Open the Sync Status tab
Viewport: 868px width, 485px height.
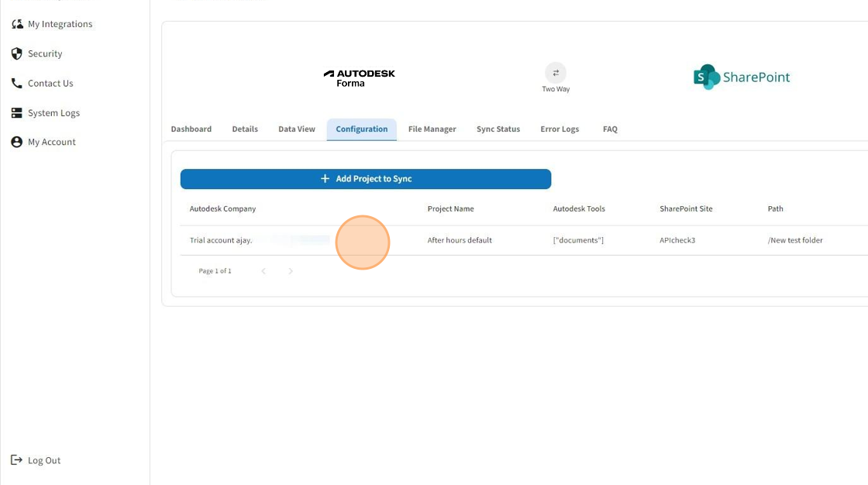498,129
